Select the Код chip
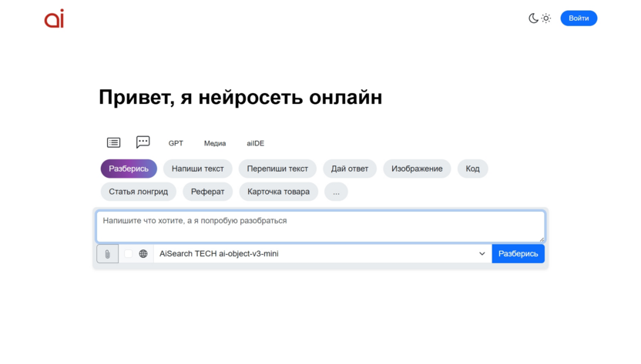Image resolution: width=641 pixels, height=364 pixels. point(472,169)
